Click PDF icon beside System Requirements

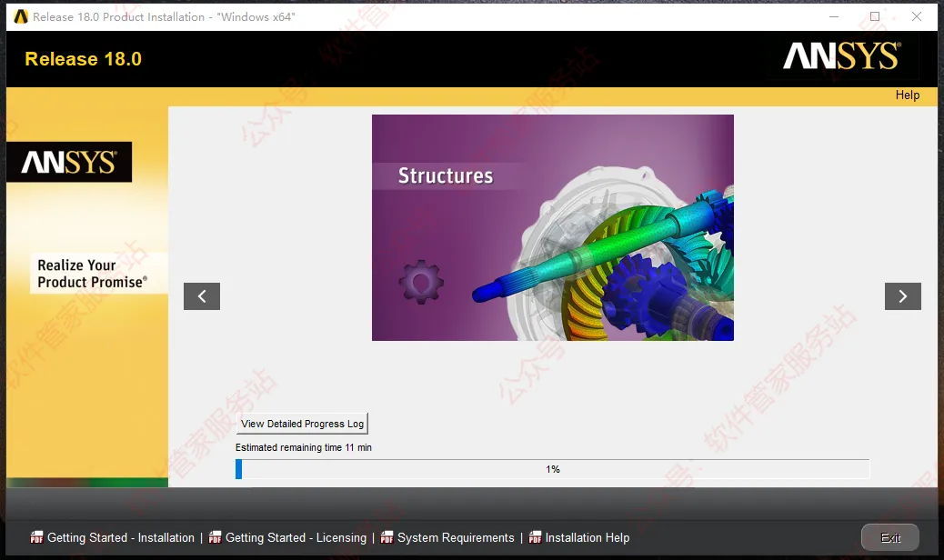(387, 537)
